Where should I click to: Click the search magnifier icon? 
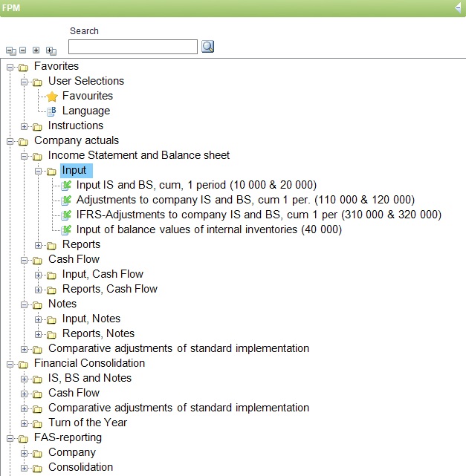(x=208, y=47)
